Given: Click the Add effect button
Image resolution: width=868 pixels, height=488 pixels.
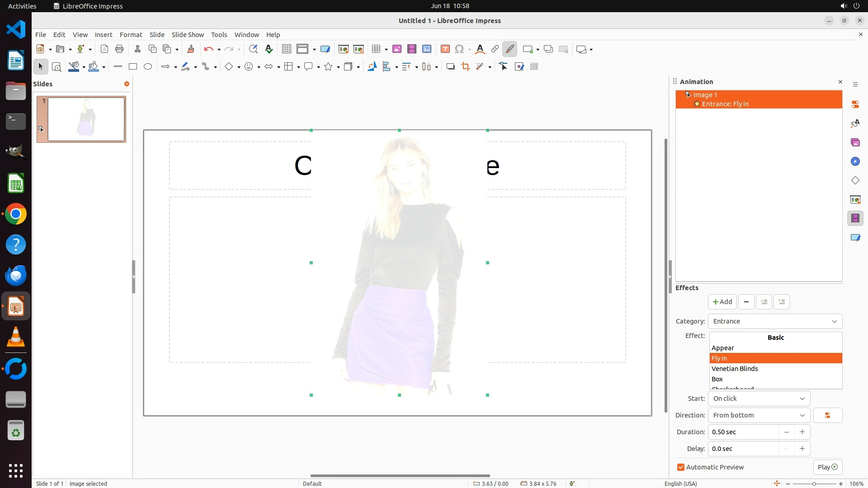Looking at the screenshot, I should [722, 302].
